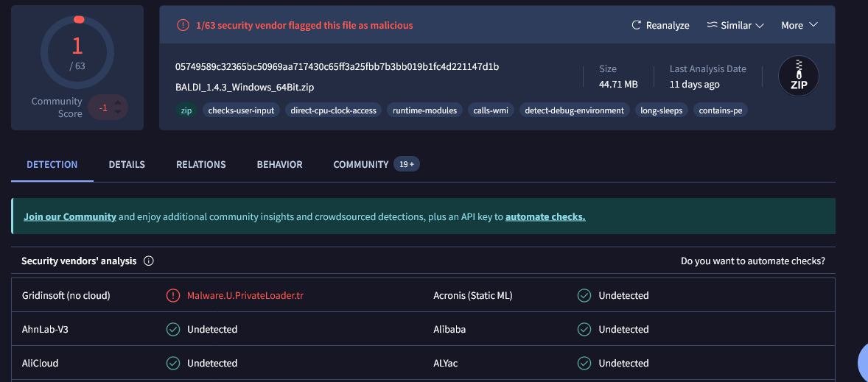Click the red alert icon in malicious banner
868x382 pixels.
(183, 25)
